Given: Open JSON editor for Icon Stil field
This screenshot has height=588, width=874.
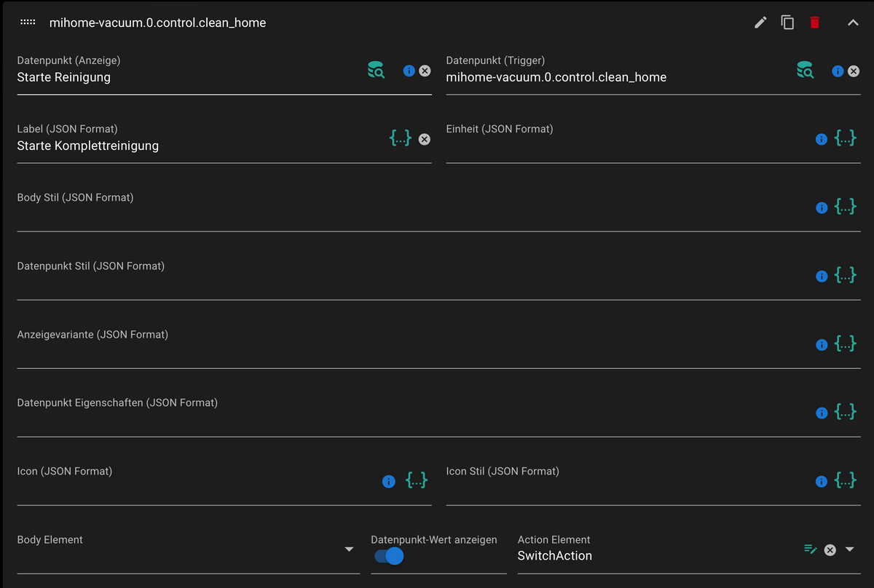Looking at the screenshot, I should tap(845, 480).
